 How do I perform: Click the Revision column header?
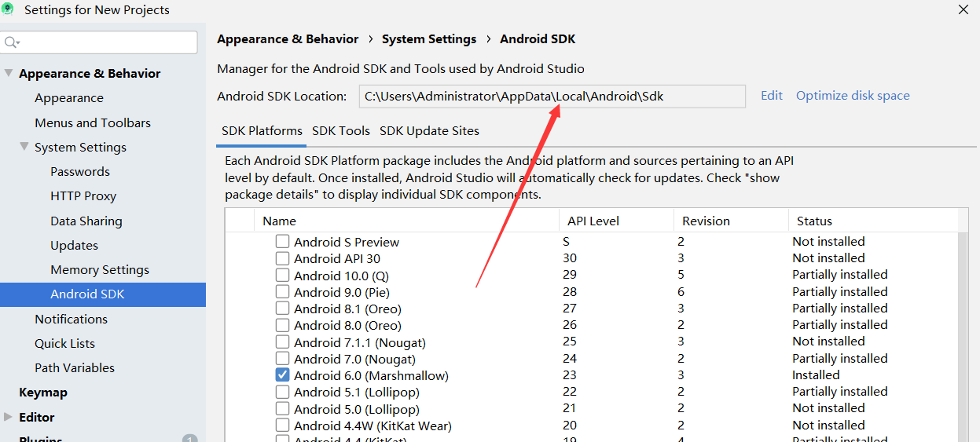click(x=731, y=221)
